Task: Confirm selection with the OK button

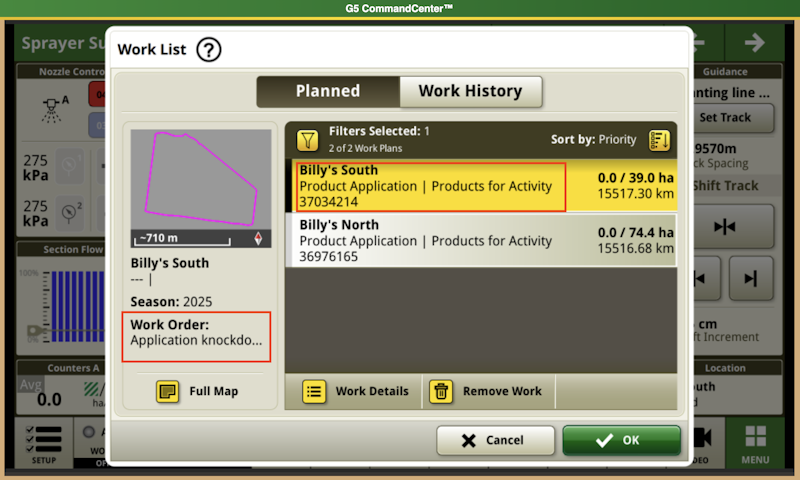Action: [621, 441]
